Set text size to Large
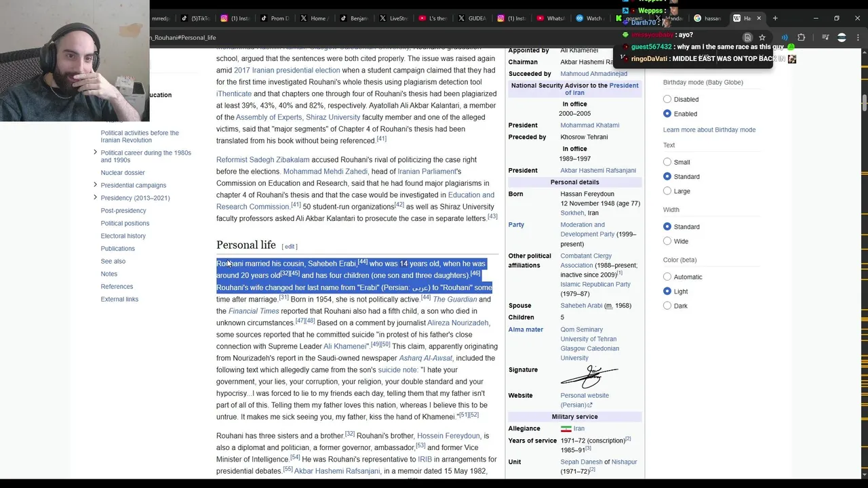The width and height of the screenshot is (868, 488). click(667, 191)
